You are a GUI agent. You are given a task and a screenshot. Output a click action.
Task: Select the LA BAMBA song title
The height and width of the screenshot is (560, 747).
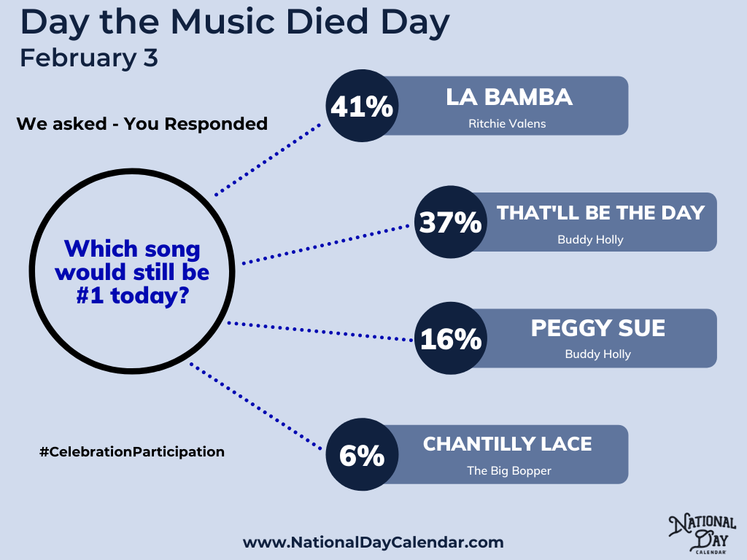509,97
